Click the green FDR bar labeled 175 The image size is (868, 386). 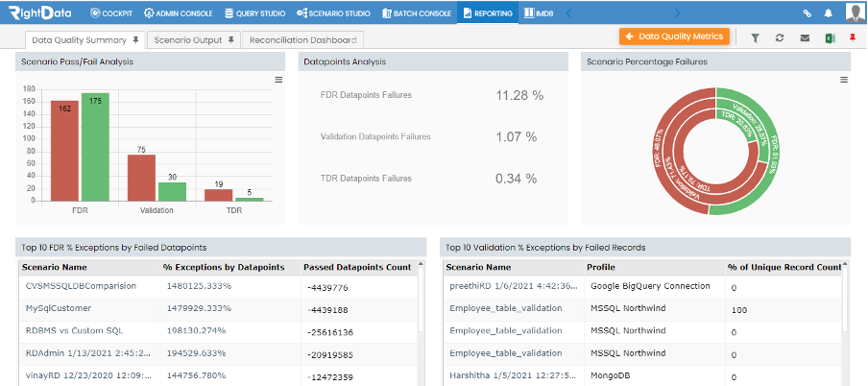click(96, 147)
